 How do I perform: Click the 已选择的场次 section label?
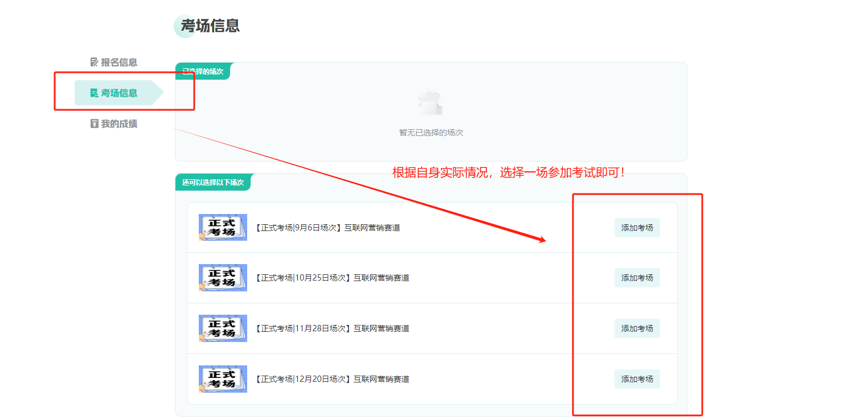tap(203, 72)
